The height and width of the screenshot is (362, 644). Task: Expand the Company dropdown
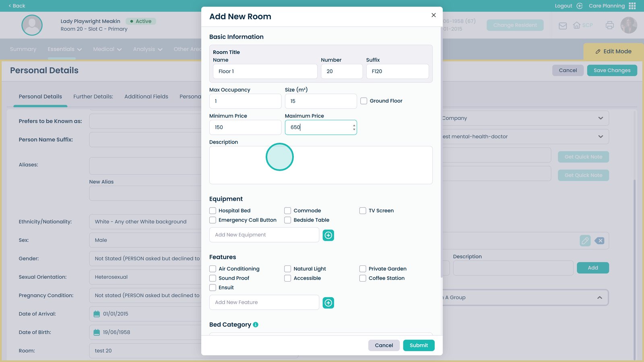pos(601,118)
